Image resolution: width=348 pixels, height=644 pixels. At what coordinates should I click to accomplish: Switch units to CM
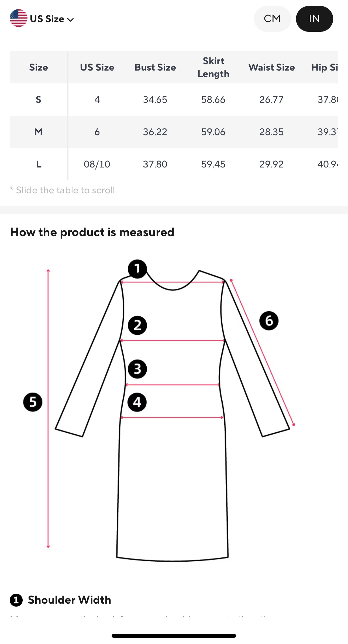272,19
